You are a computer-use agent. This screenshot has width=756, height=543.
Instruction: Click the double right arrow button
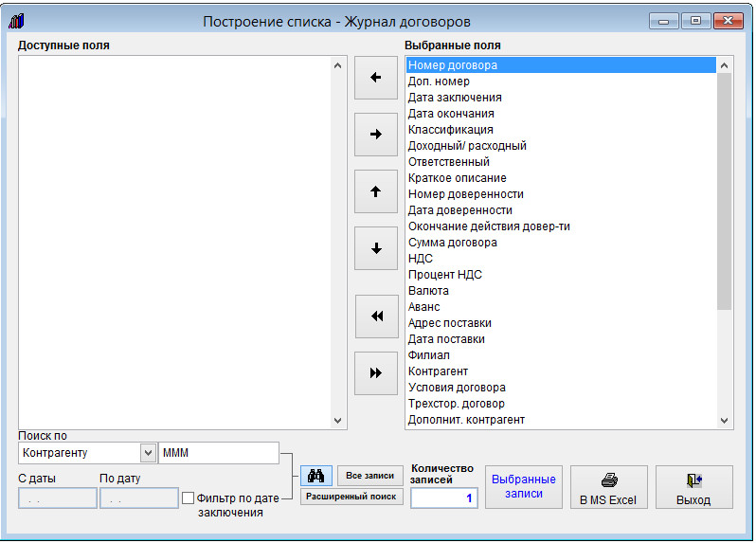[375, 373]
